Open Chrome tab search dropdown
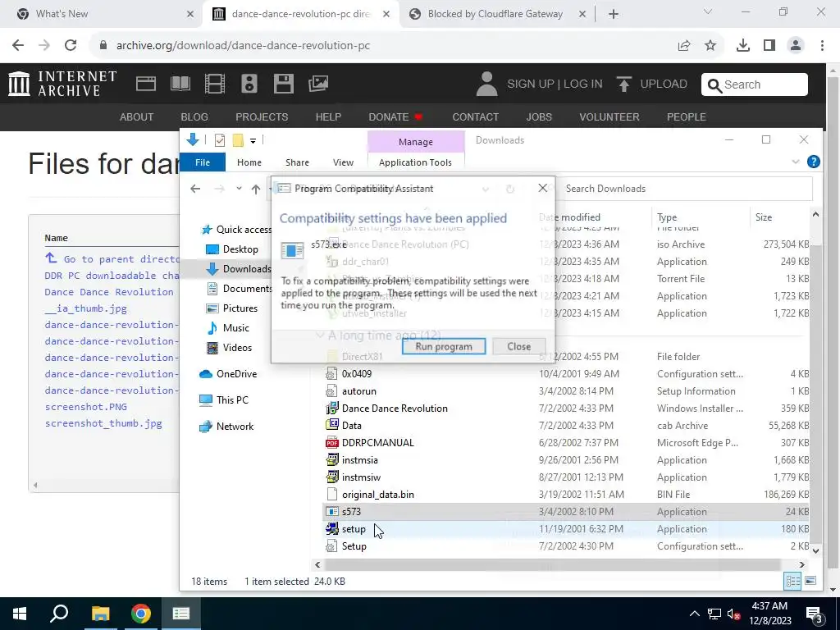The width and height of the screenshot is (840, 630). point(708,11)
